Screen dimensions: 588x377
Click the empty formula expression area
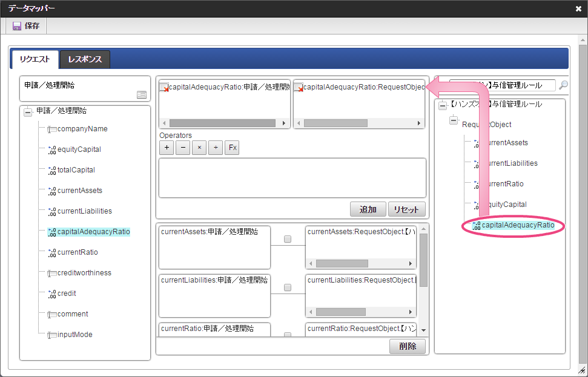point(292,178)
